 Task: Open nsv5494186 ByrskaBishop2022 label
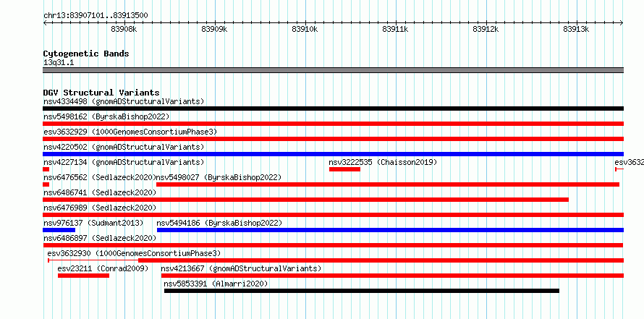[219, 223]
